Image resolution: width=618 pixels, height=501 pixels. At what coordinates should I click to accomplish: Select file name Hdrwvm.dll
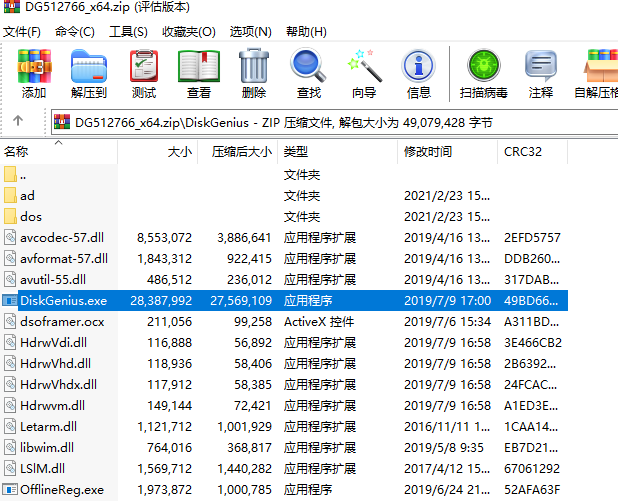click(x=52, y=405)
